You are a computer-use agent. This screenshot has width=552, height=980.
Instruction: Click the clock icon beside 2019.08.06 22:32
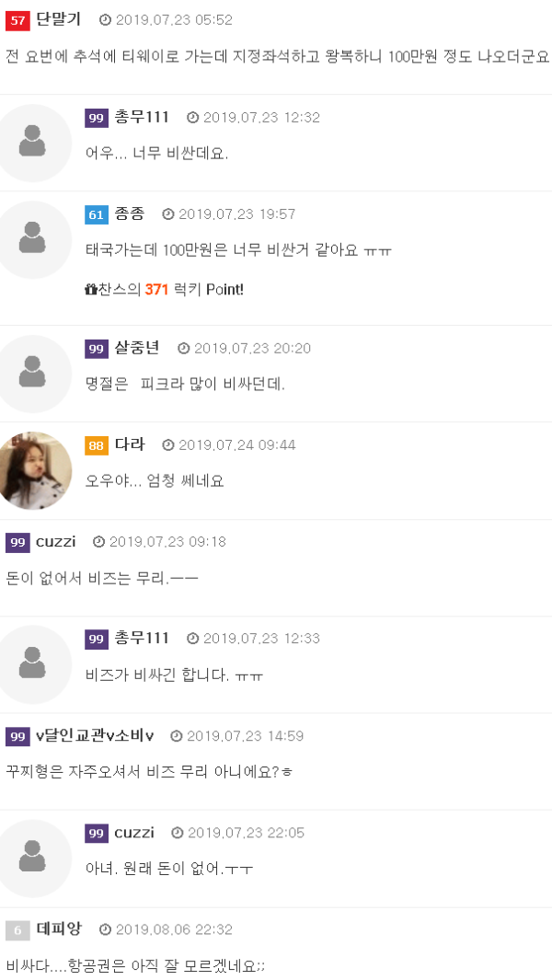(105, 929)
